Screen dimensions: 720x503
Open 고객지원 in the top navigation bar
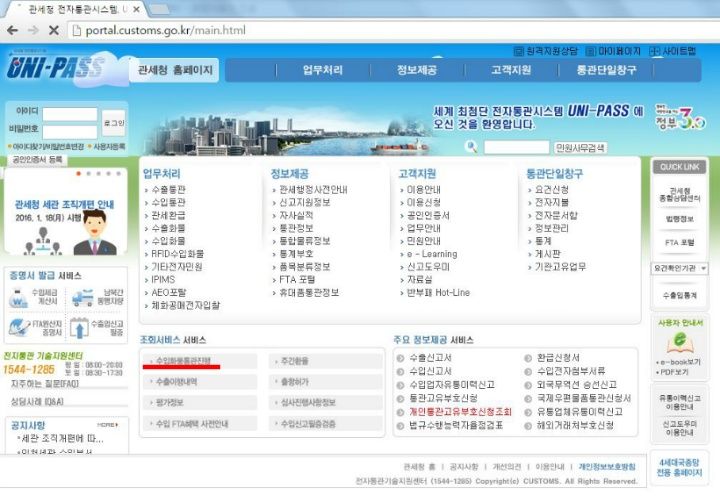point(511,70)
